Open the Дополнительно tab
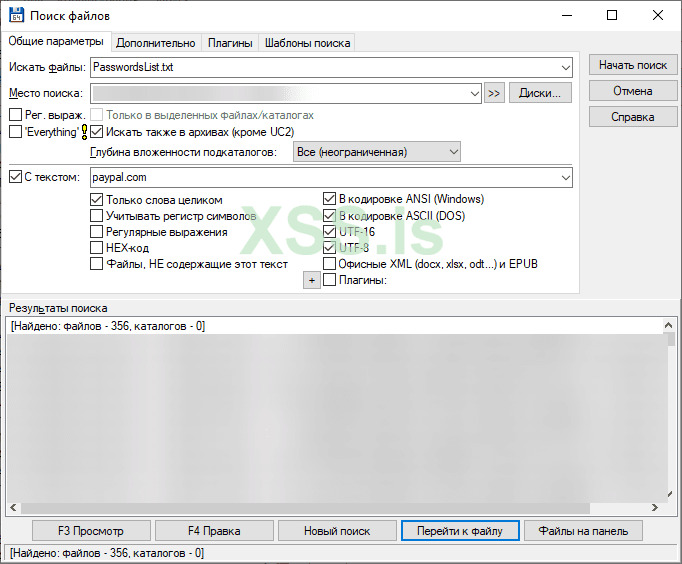This screenshot has height=564, width=682. (x=156, y=43)
